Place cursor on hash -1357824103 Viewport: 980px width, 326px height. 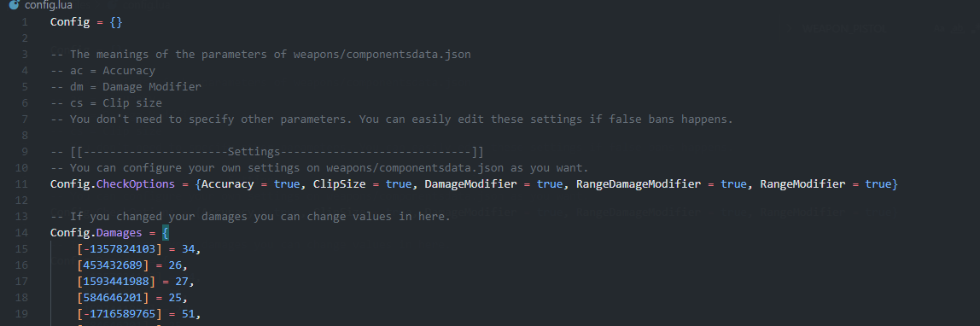(120, 249)
